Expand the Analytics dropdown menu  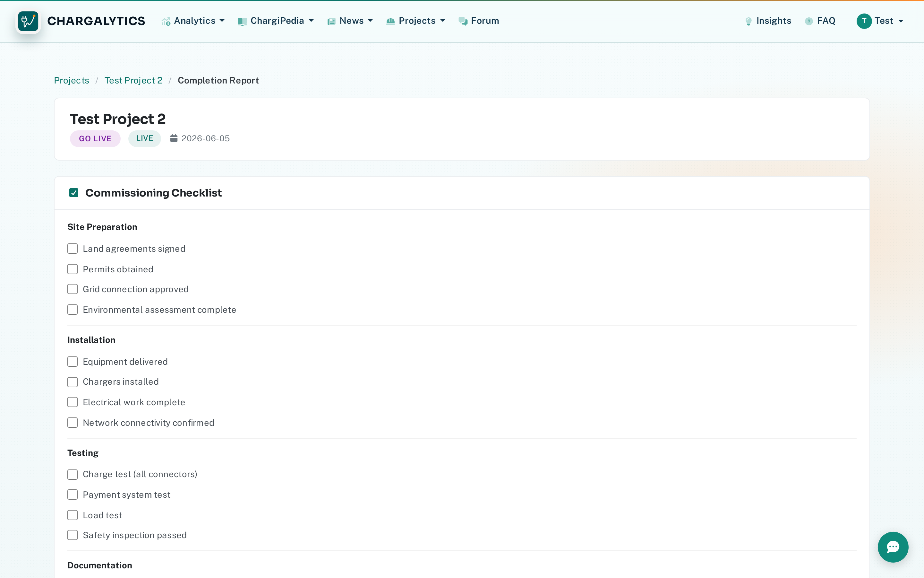point(193,21)
